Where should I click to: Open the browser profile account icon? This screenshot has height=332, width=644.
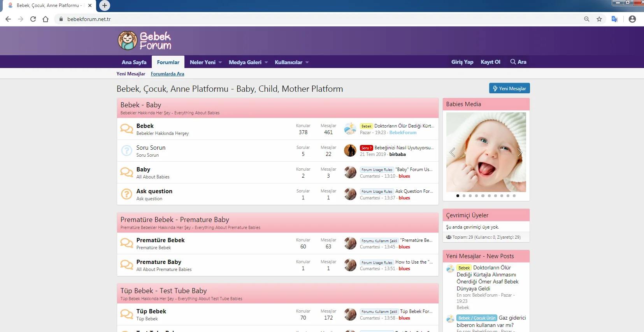click(x=632, y=19)
